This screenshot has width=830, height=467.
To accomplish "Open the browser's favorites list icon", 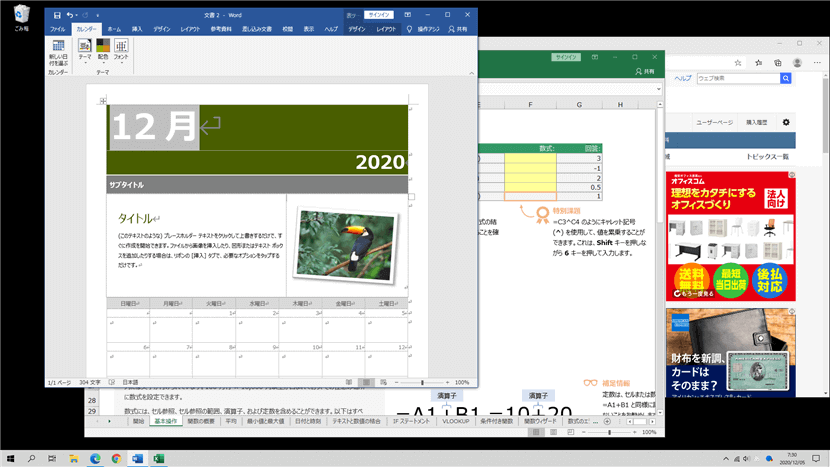I will click(x=759, y=62).
